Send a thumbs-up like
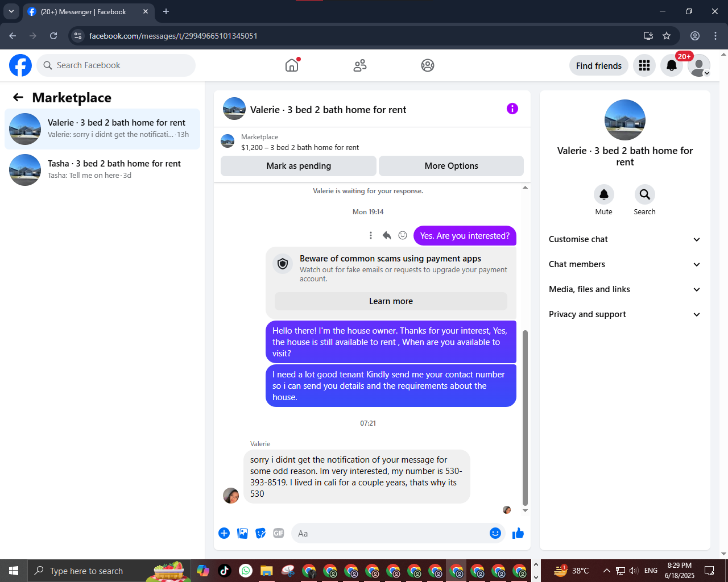Viewport: 728px width, 582px height. (518, 533)
